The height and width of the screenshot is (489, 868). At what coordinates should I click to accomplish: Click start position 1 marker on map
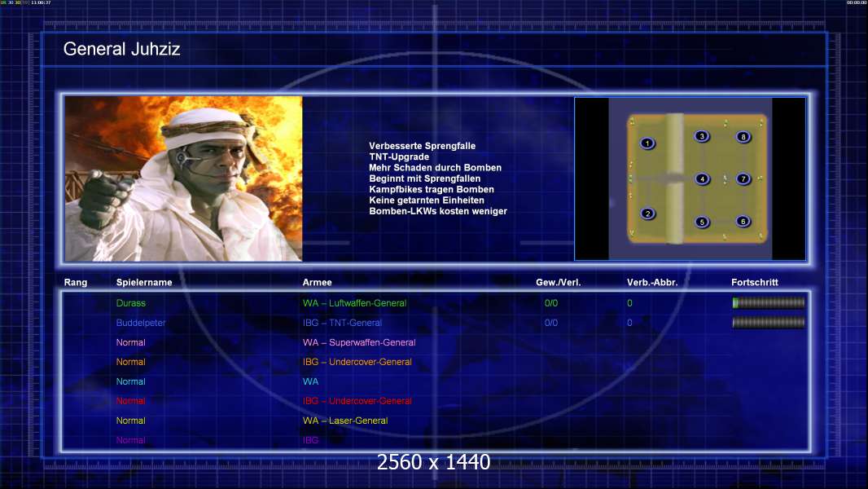click(x=647, y=143)
